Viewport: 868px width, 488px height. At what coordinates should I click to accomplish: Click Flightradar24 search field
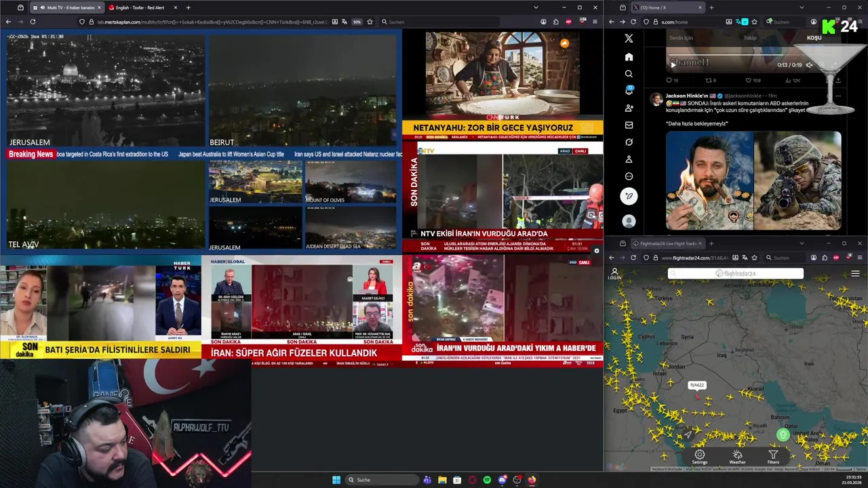pos(736,274)
